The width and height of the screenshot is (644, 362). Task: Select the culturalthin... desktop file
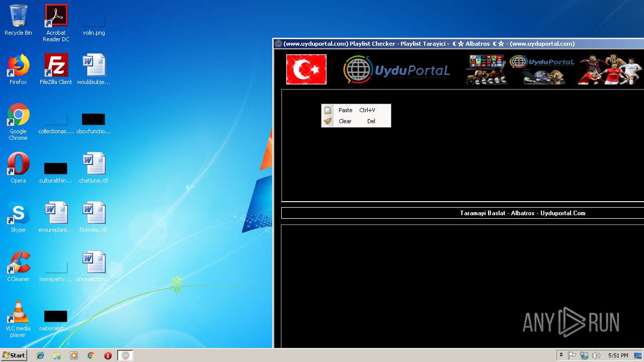click(x=56, y=173)
